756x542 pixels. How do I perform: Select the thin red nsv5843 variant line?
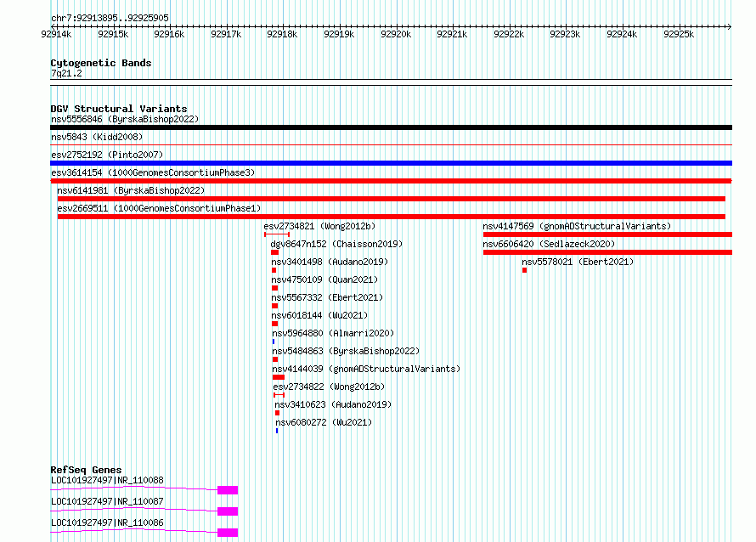(391, 144)
